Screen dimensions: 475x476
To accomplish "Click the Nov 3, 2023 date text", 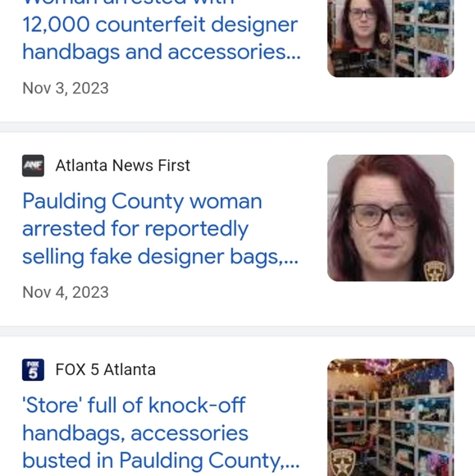I will tap(66, 89).
